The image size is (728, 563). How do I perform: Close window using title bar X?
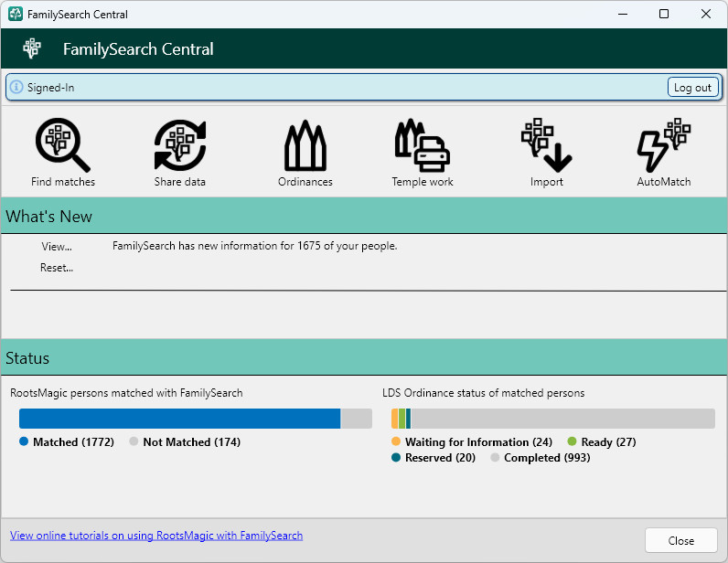click(x=706, y=14)
